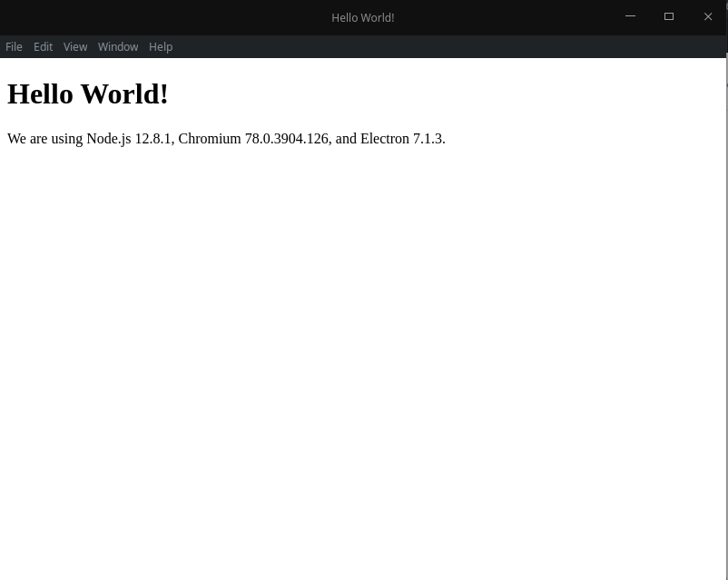Click the blank white page area below text

tap(363, 363)
